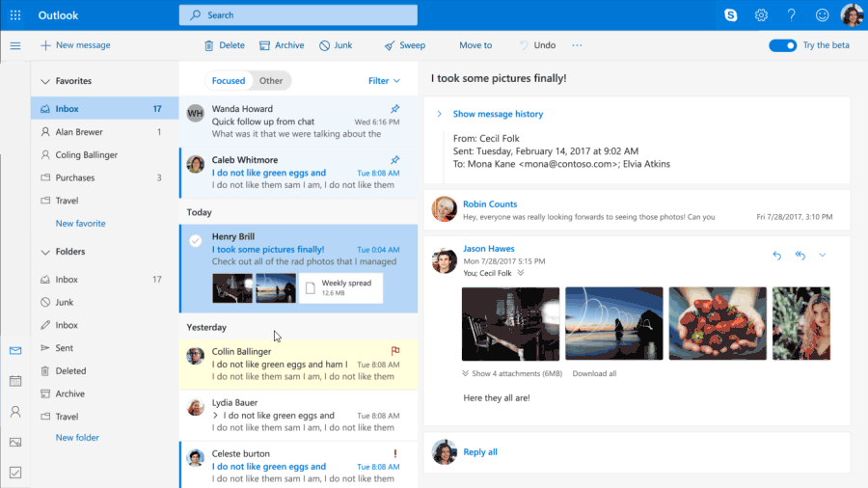Click Archive in the toolbar
The height and width of the screenshot is (488, 868).
click(x=282, y=45)
